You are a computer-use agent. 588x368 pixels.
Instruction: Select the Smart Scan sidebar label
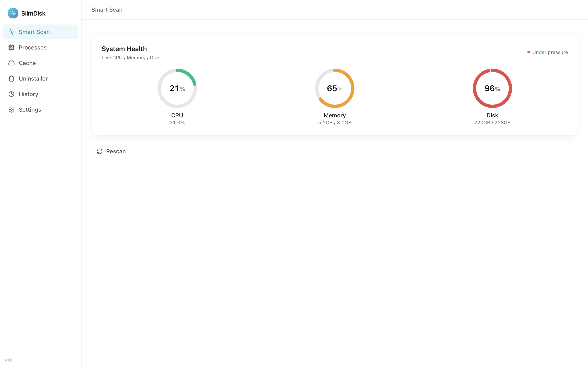pyautogui.click(x=34, y=32)
